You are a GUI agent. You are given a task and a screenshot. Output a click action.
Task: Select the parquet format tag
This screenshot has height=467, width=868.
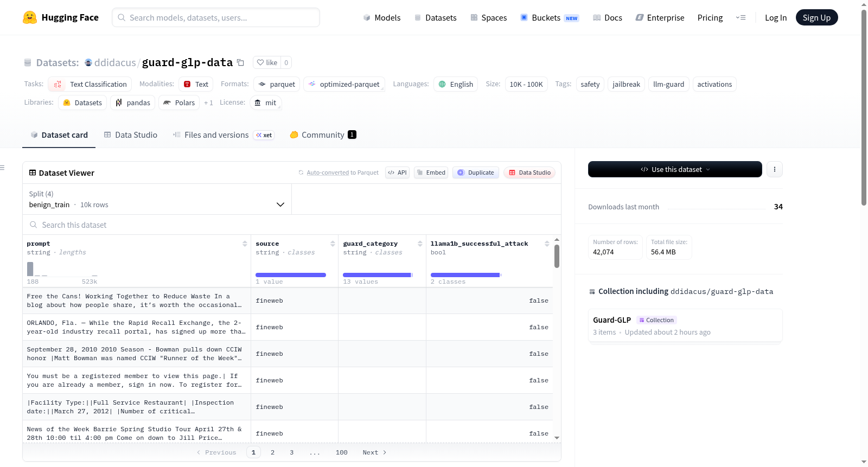tap(277, 84)
